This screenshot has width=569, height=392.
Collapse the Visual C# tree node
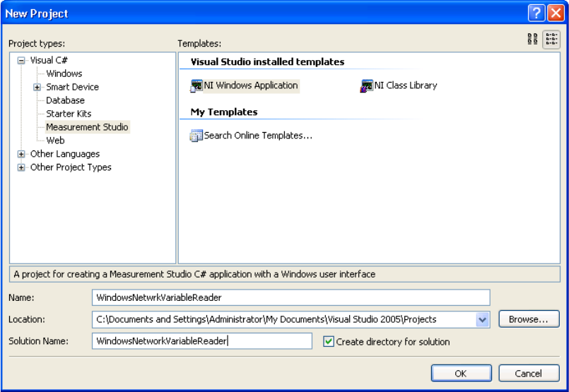coord(21,60)
